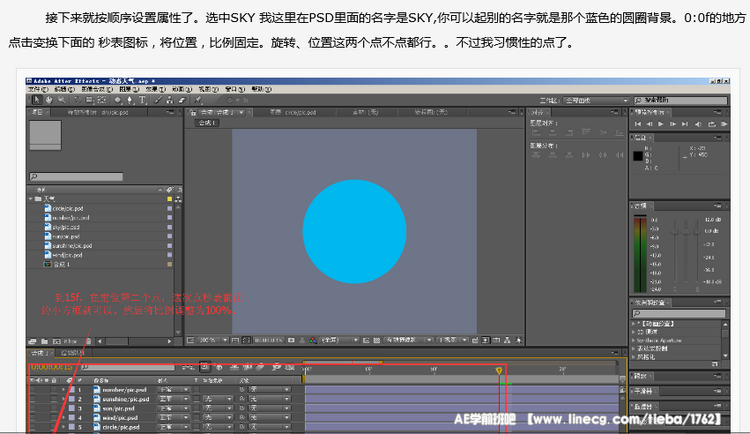Open the Composition menu in menu bar

click(97, 89)
